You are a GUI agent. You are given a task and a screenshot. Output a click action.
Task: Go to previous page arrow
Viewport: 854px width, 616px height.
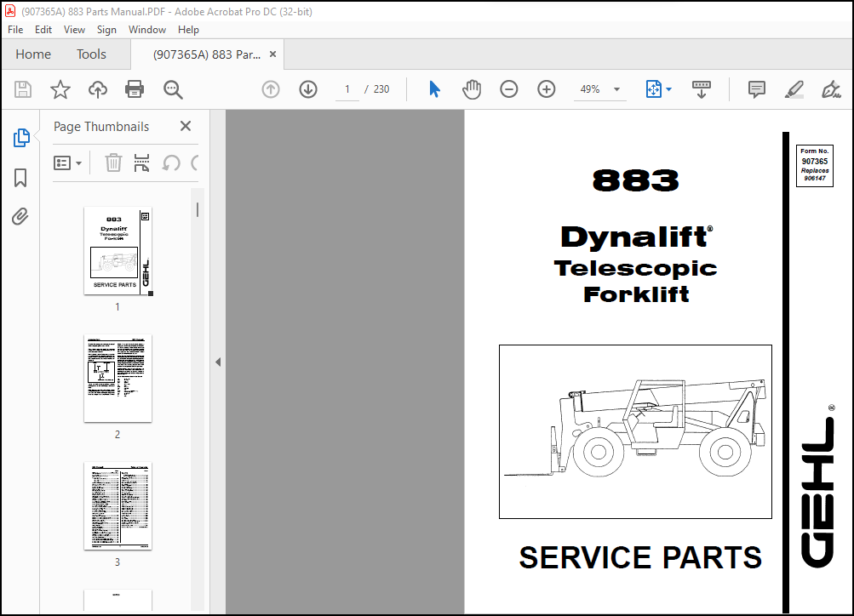click(x=271, y=89)
